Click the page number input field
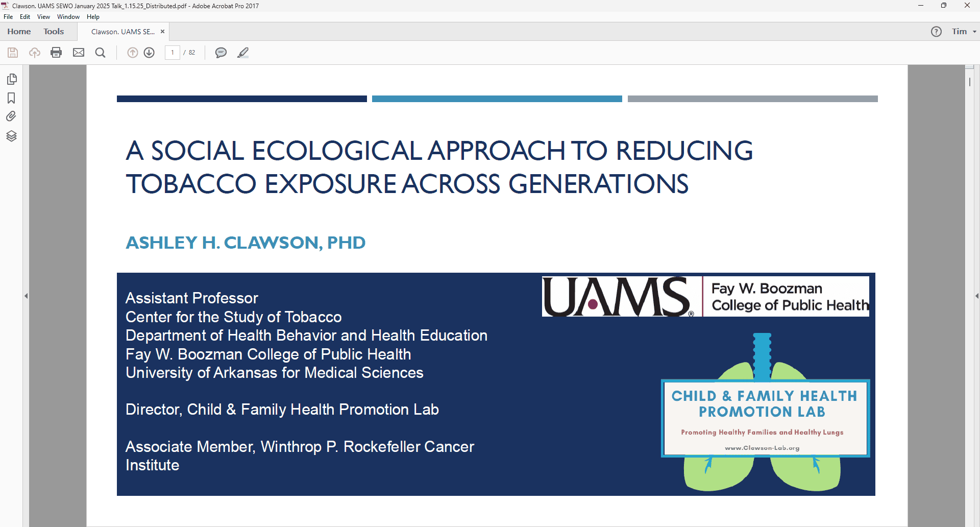 click(173, 53)
